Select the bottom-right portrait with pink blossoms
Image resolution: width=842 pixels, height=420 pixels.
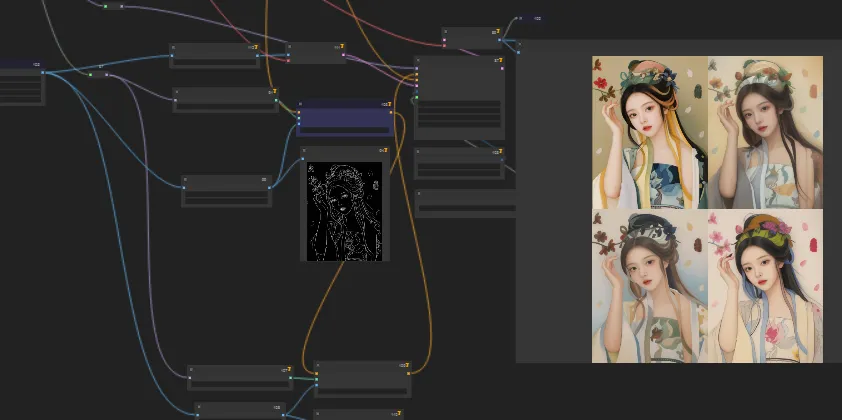(x=764, y=286)
